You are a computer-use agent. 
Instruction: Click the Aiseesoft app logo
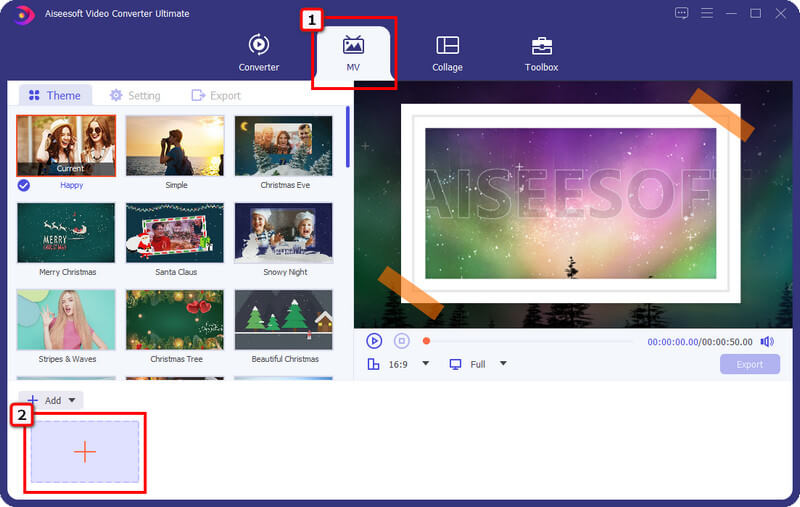22,14
